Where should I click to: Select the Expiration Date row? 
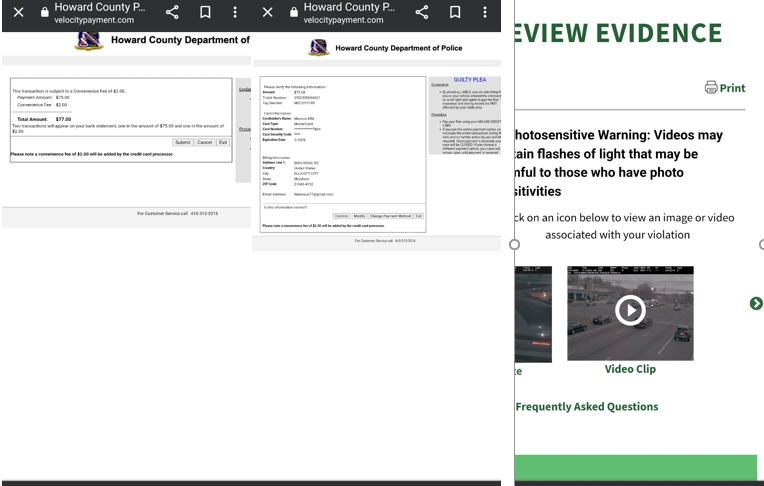tap(284, 140)
